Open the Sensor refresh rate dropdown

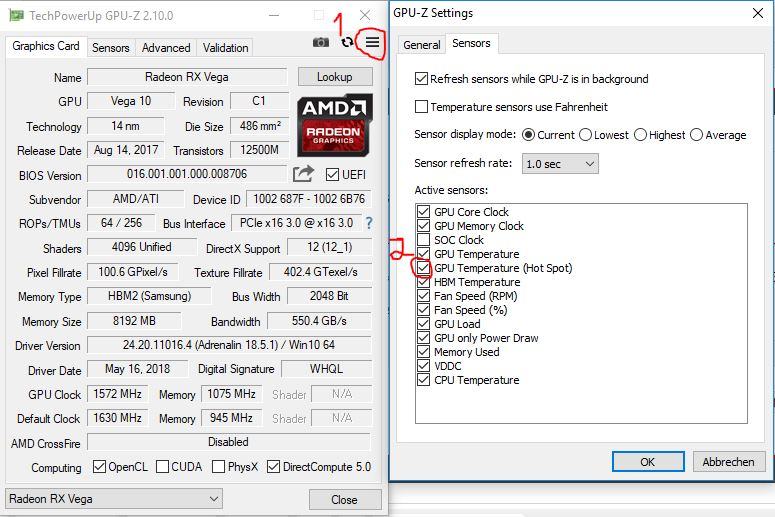click(x=560, y=164)
